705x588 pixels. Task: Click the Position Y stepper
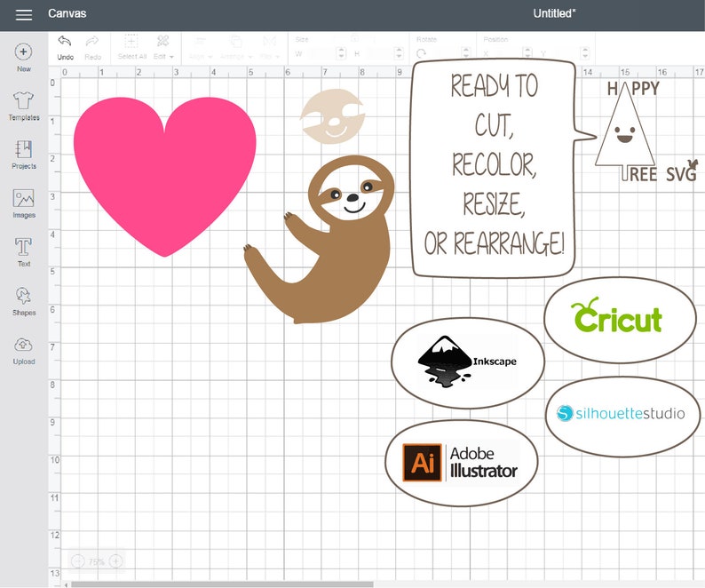tap(584, 53)
